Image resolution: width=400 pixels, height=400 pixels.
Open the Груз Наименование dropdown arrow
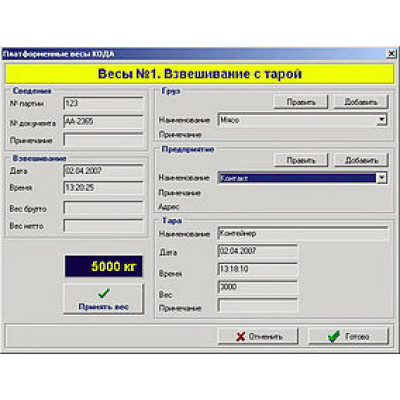tap(382, 120)
